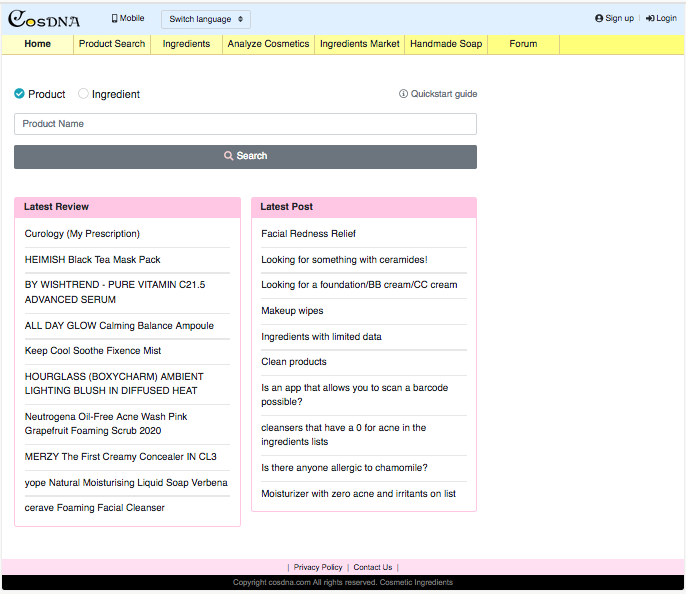Open Neutrogena Oil-Free Acne Wash review
Viewport: 686px width, 594px height.
pyautogui.click(x=106, y=423)
